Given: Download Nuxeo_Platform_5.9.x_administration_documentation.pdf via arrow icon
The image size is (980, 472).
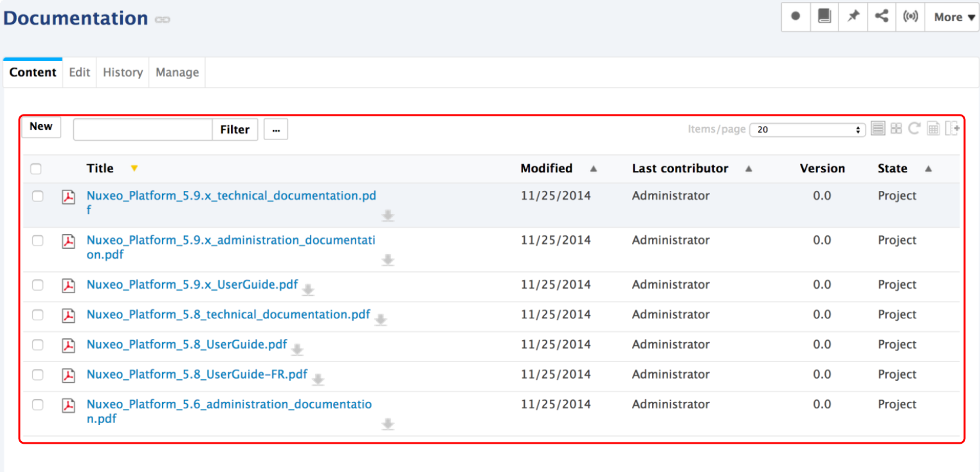Looking at the screenshot, I should coord(388,260).
